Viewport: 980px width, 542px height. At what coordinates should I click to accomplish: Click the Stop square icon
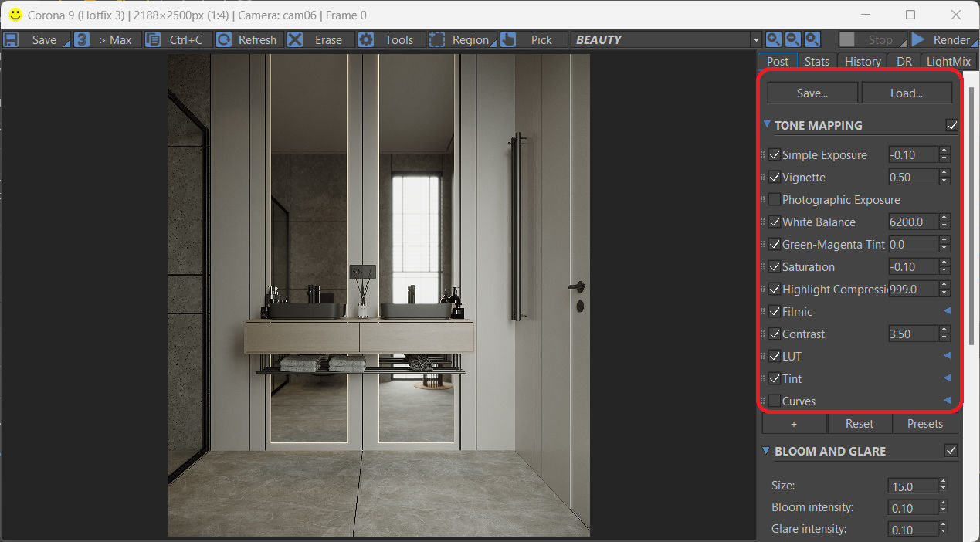pos(847,39)
